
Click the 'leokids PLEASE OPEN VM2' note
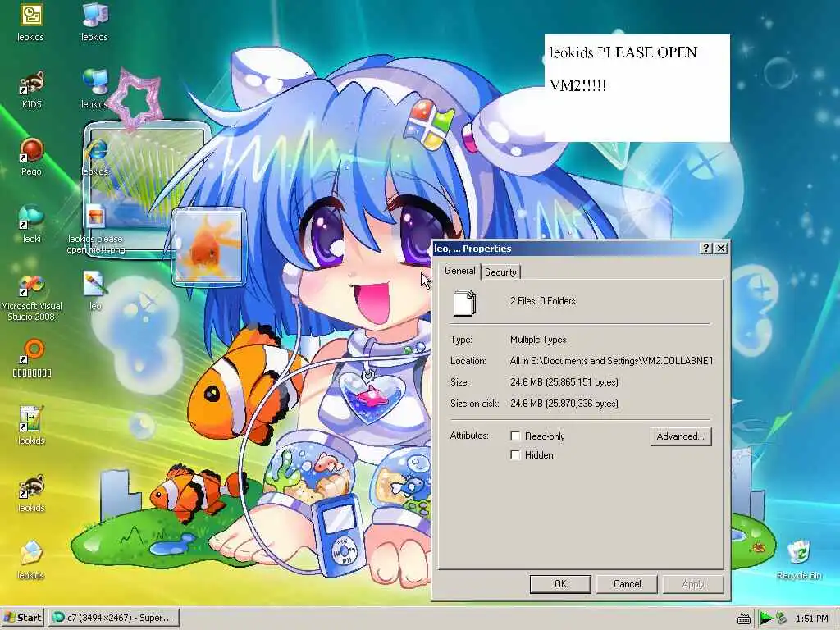pyautogui.click(x=637, y=88)
